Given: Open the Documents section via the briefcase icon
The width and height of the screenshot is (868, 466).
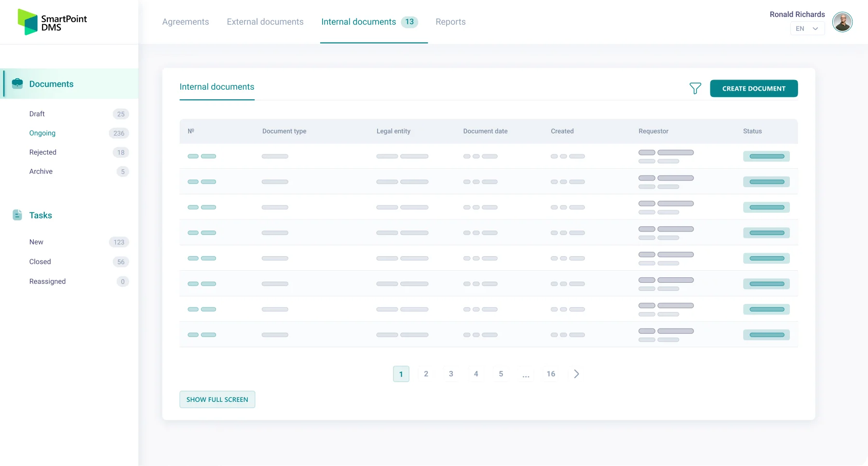Looking at the screenshot, I should point(17,83).
